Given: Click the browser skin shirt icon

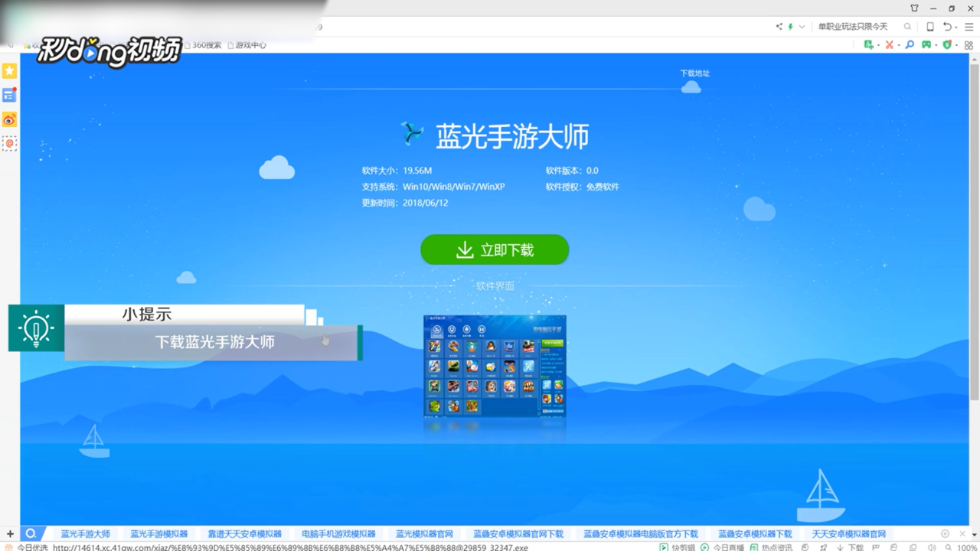Looking at the screenshot, I should coord(914,8).
